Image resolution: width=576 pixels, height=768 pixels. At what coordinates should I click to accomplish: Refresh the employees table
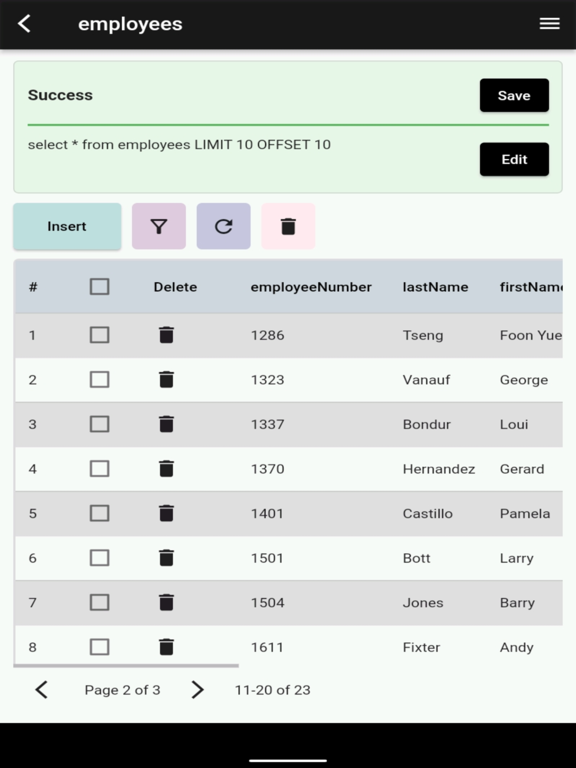pos(223,226)
